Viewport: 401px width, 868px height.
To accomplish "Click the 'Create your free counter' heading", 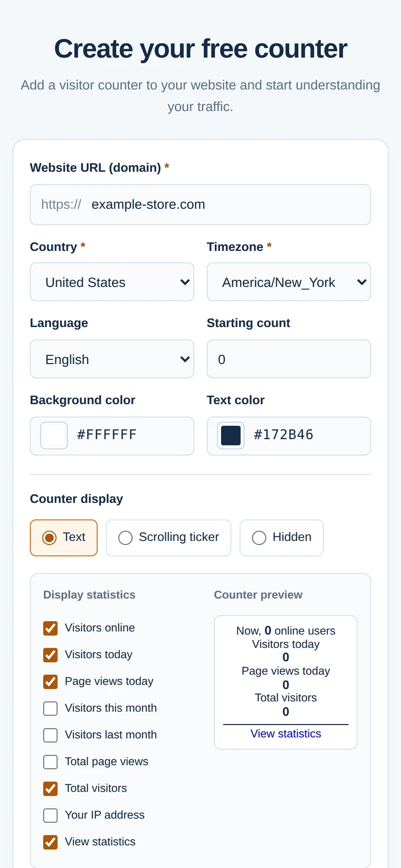I will coord(200,49).
